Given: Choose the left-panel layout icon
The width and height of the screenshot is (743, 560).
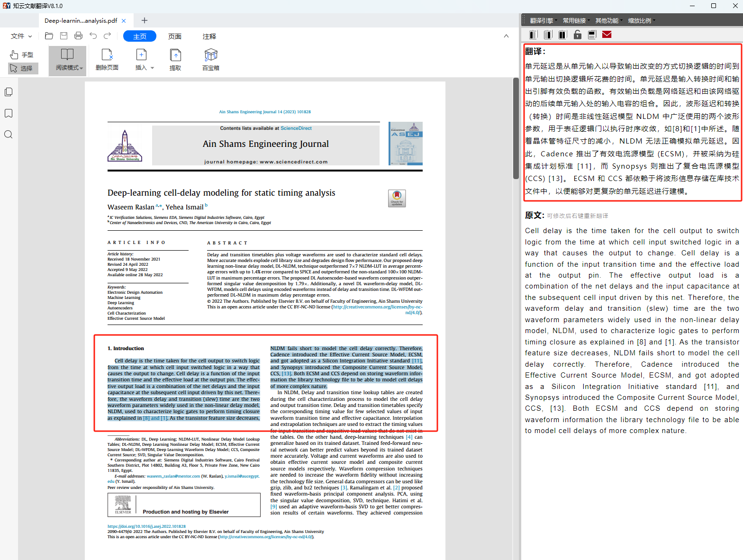Looking at the screenshot, I should (x=534, y=35).
